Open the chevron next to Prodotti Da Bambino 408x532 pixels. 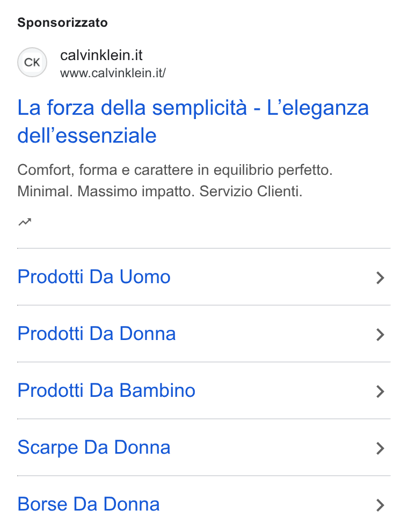click(380, 391)
